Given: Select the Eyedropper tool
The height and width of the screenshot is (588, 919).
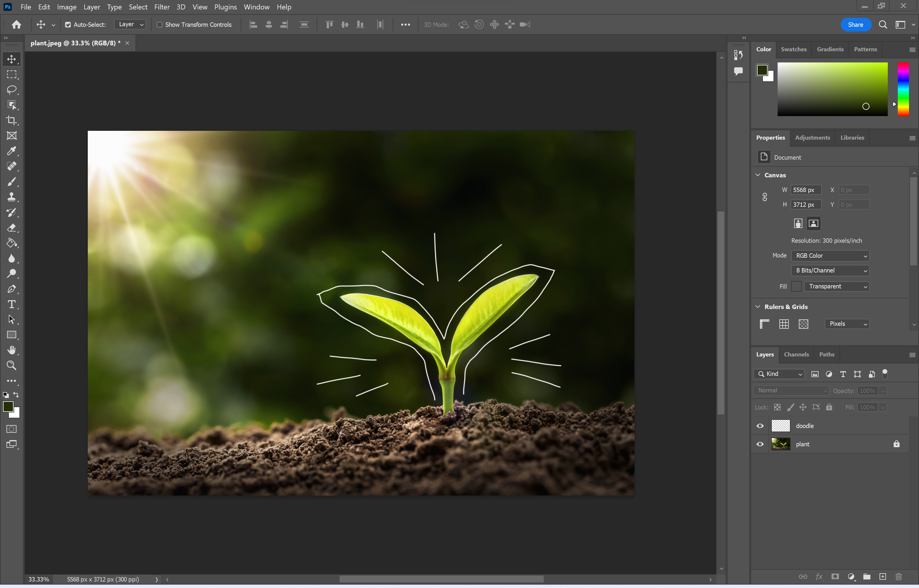Looking at the screenshot, I should [x=11, y=151].
